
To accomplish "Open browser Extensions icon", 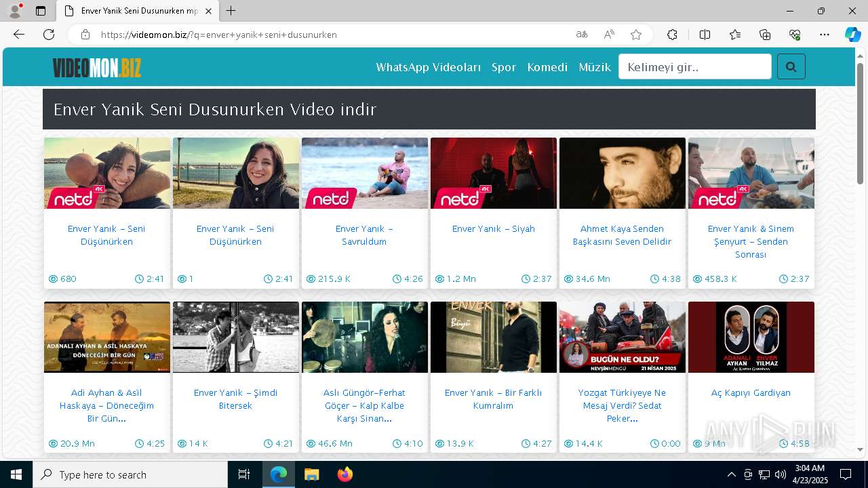I will [672, 35].
